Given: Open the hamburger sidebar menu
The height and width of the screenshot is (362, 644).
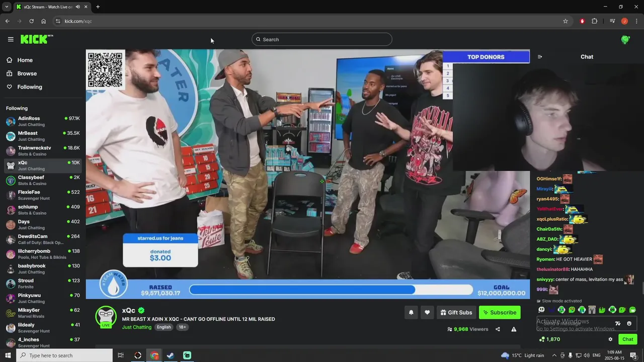Looking at the screenshot, I should [x=11, y=39].
